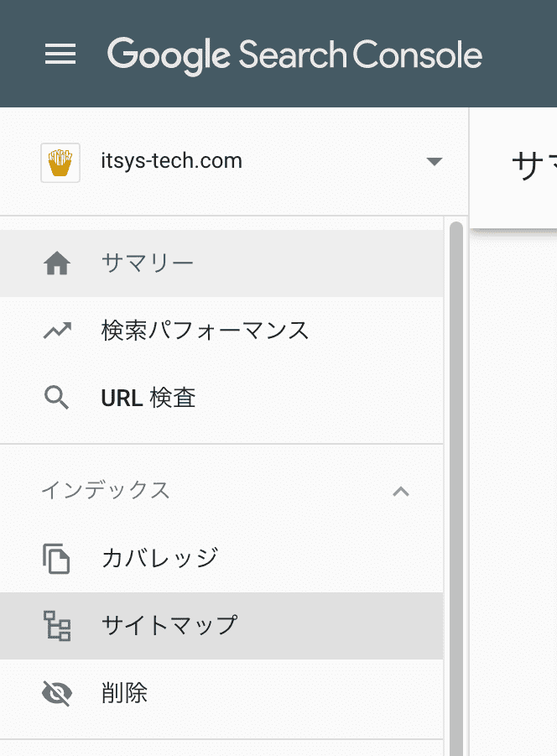The width and height of the screenshot is (557, 756).
Task: Click the sidebar vertical scrollbar
Action: [x=455, y=487]
